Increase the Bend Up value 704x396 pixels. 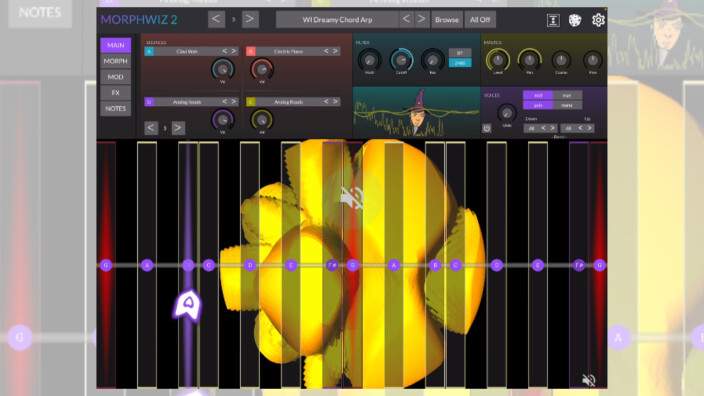(x=590, y=128)
